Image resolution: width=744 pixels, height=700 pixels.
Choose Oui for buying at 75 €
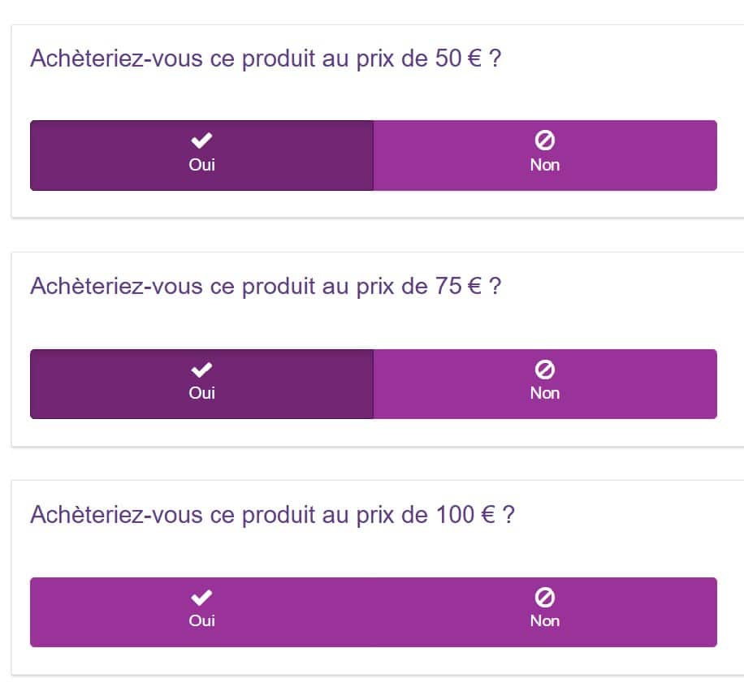coord(201,384)
